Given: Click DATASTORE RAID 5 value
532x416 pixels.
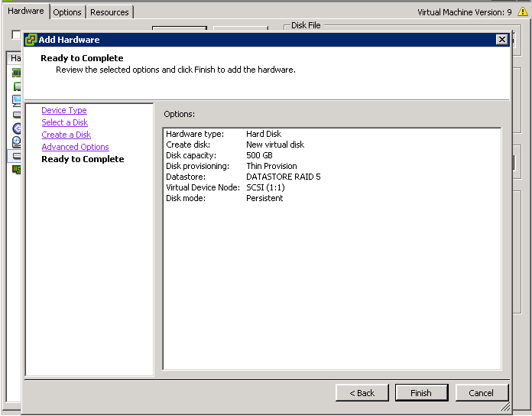Looking at the screenshot, I should (284, 177).
